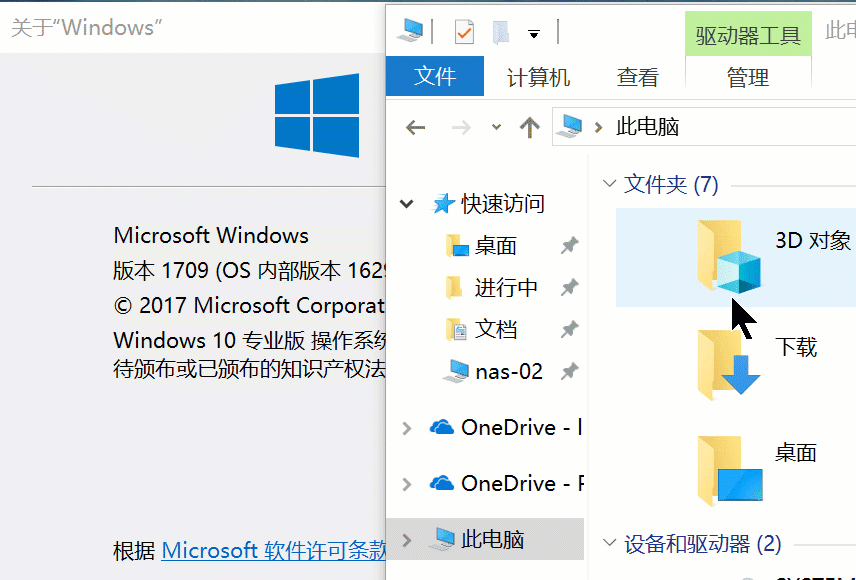Click the 下载 folder label
The image size is (856, 580).
(796, 347)
